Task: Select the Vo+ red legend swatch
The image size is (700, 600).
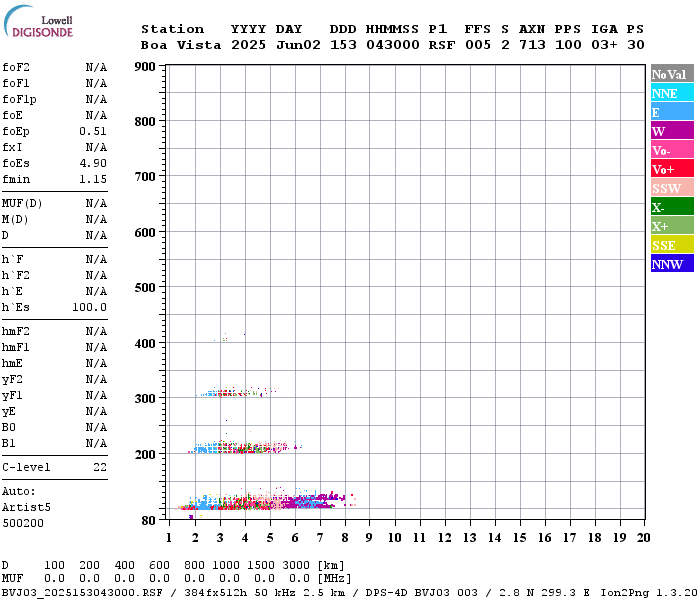Action: coord(672,168)
